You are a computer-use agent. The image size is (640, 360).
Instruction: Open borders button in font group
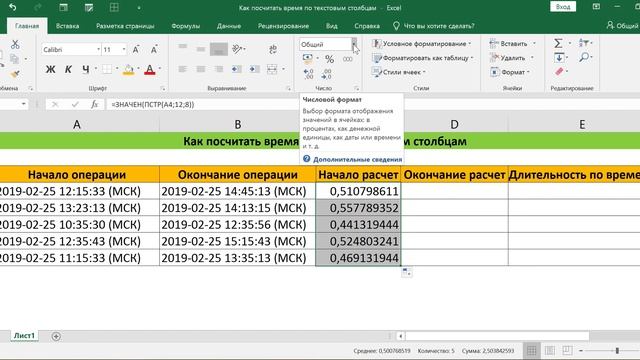pyautogui.click(x=107, y=69)
